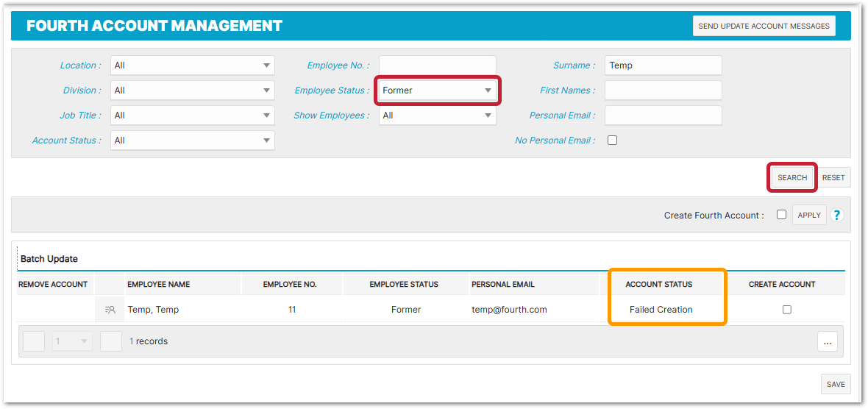
Task: Click the blue help question mark icon
Action: tap(836, 216)
